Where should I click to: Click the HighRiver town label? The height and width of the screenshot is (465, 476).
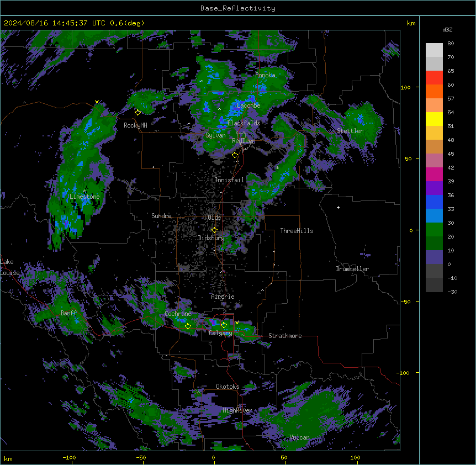[237, 410]
